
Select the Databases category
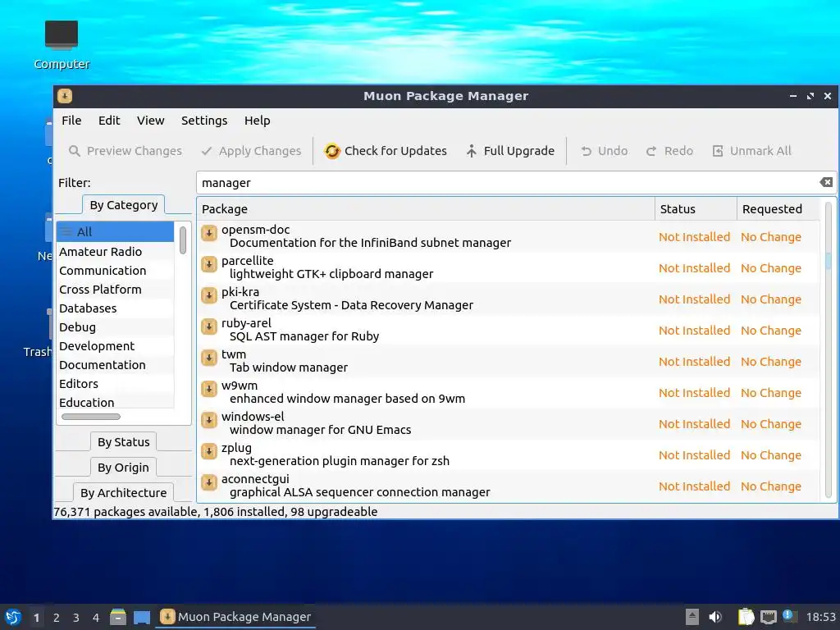point(115,308)
